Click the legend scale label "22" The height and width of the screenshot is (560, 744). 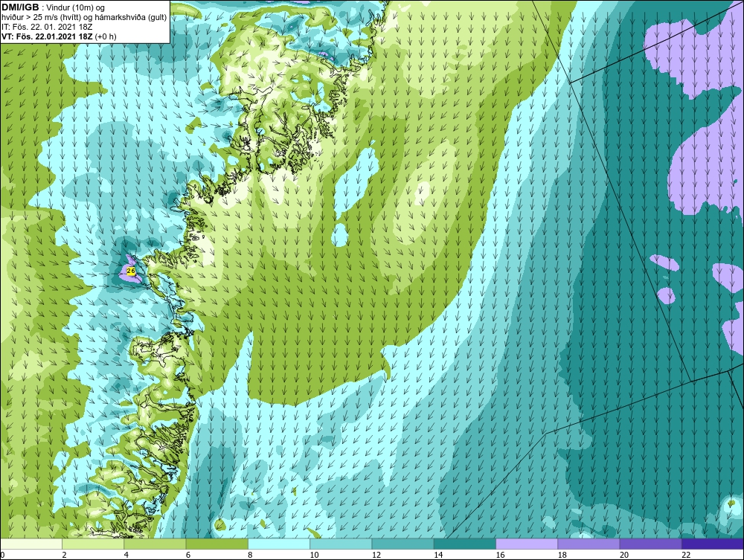pyautogui.click(x=686, y=556)
